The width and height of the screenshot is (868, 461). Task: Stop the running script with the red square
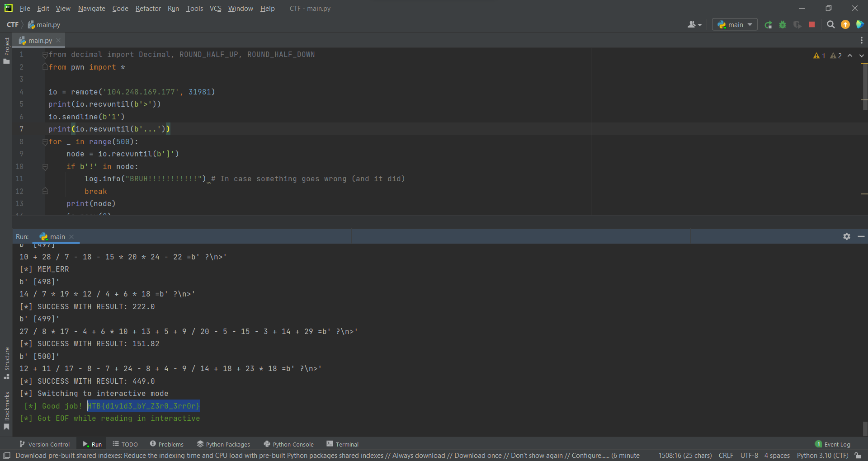point(812,24)
